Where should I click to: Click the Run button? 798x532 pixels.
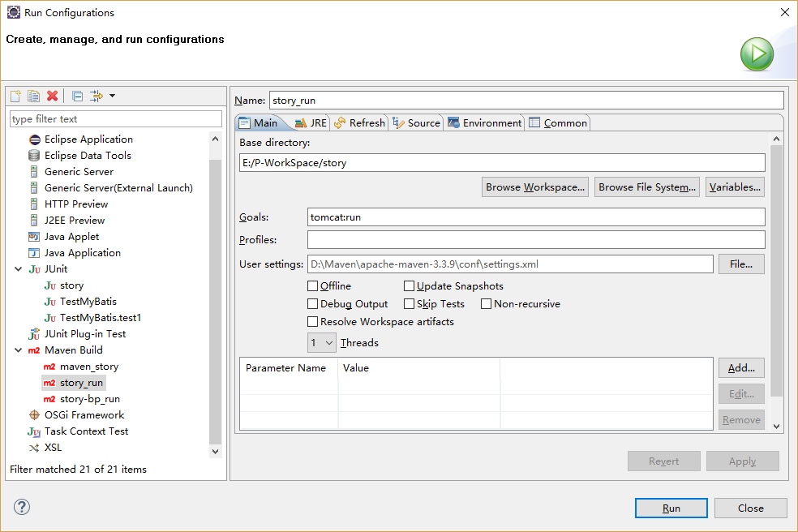(x=671, y=508)
